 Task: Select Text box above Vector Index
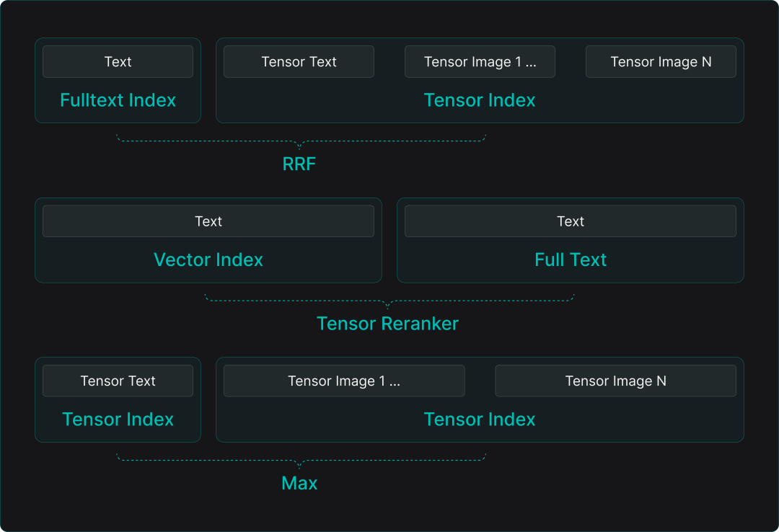coord(208,221)
